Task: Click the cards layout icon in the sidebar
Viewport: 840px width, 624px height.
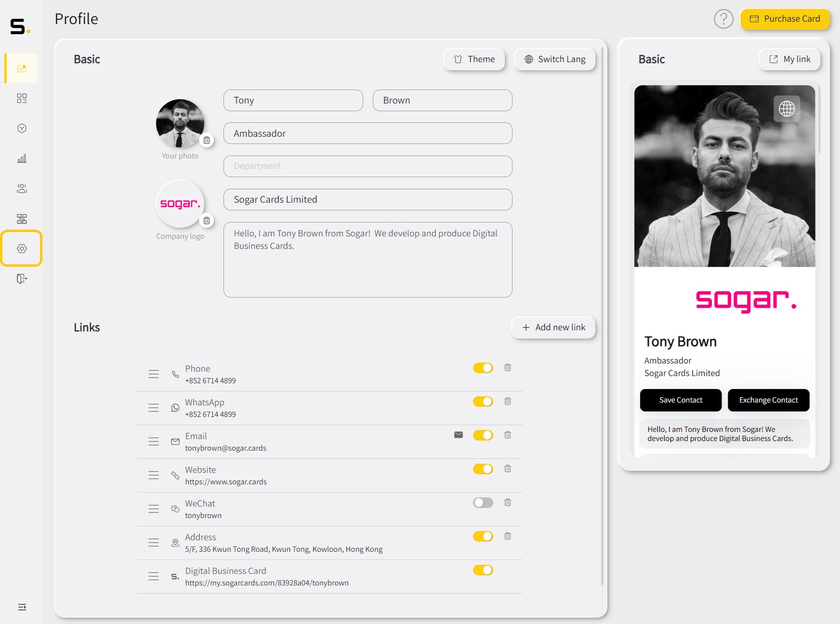Action: coord(21,219)
